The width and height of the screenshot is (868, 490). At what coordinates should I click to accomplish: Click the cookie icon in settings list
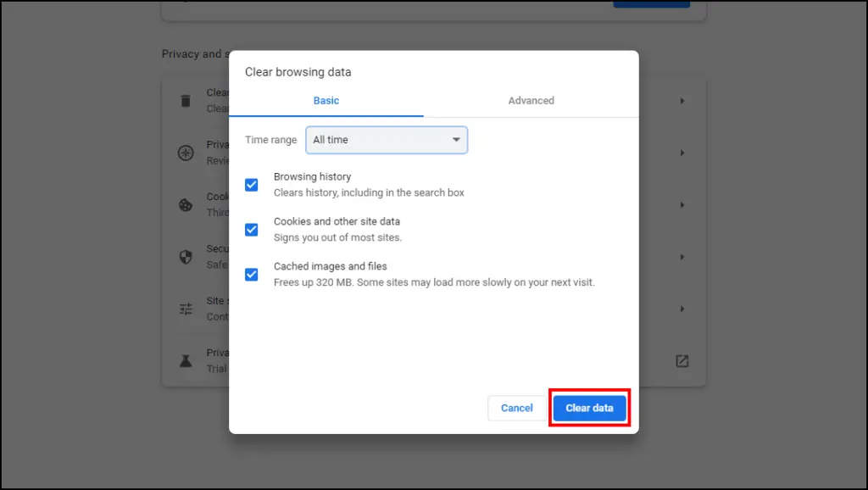click(186, 205)
